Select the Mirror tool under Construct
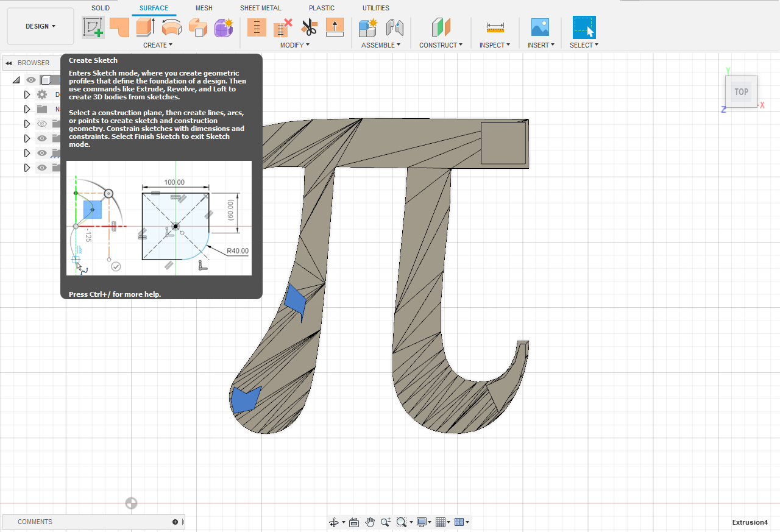Viewport: 780px width, 532px height. point(440,27)
